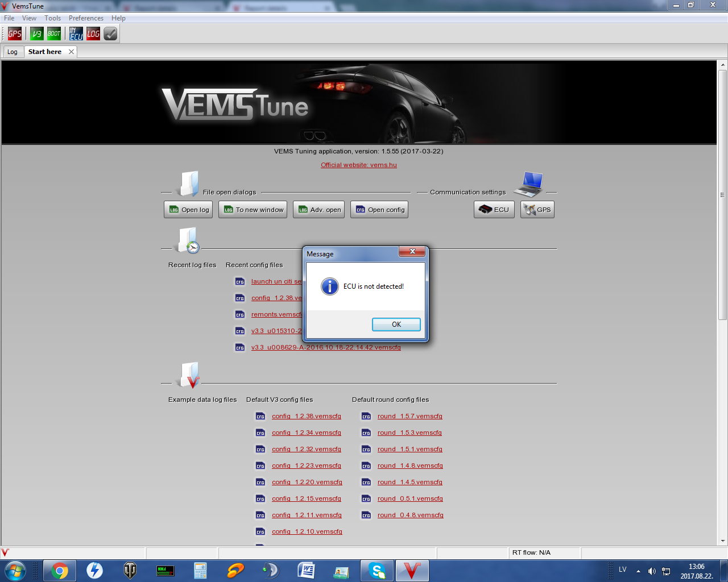Viewport: 728px width, 582px height.
Task: Click the Open config button
Action: (379, 210)
